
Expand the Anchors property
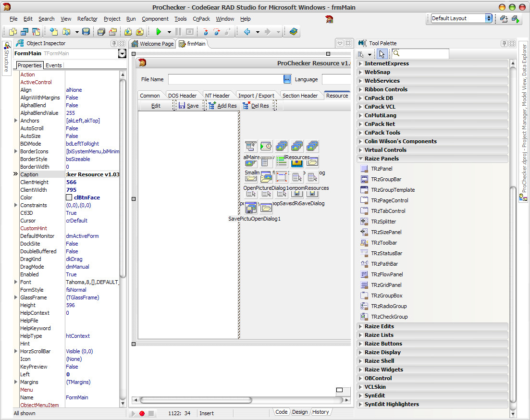tap(15, 121)
